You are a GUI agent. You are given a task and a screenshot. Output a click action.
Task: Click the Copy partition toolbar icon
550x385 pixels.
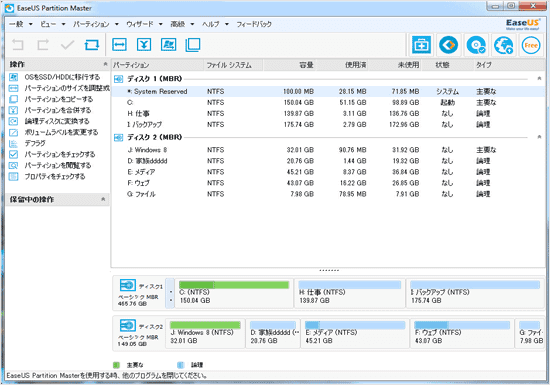pyautogui.click(x=193, y=45)
